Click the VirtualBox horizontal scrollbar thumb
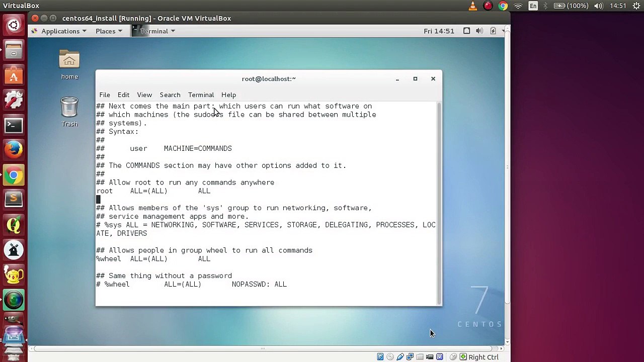644x362 pixels. [263, 348]
